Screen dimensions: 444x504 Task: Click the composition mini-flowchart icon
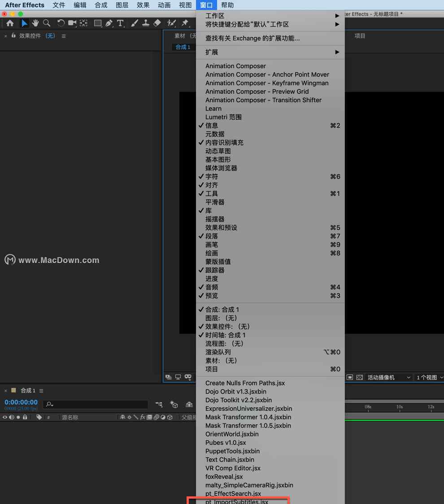[159, 405]
